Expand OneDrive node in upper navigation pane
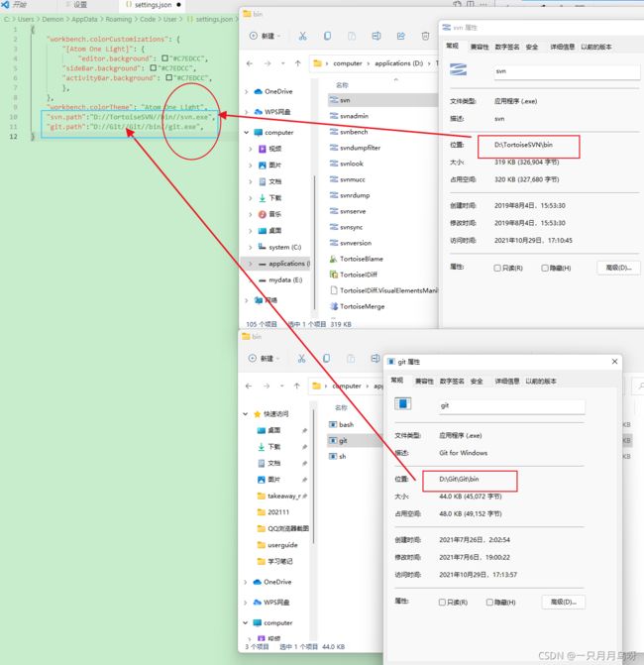The width and height of the screenshot is (644, 665). click(x=247, y=91)
